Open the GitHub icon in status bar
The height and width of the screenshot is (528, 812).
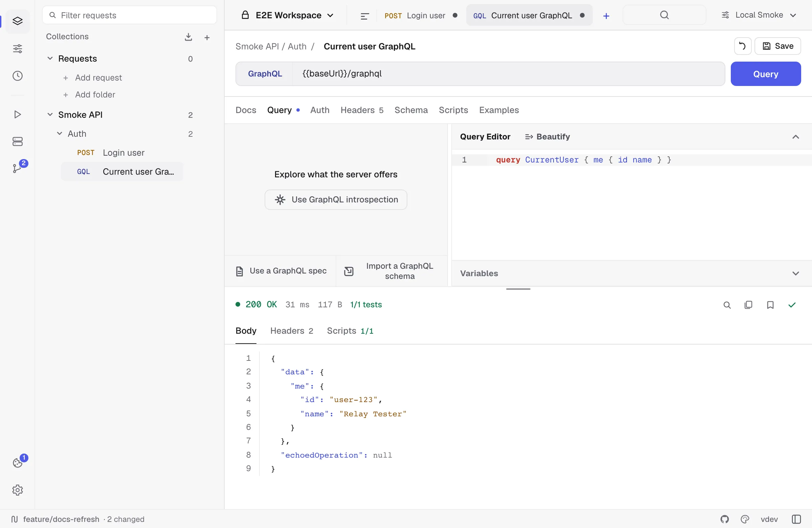click(724, 519)
